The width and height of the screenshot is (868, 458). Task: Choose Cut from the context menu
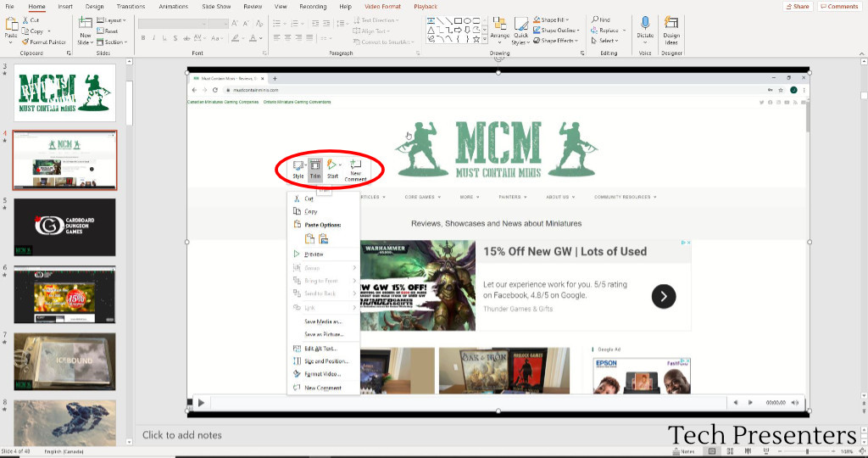coord(323,198)
